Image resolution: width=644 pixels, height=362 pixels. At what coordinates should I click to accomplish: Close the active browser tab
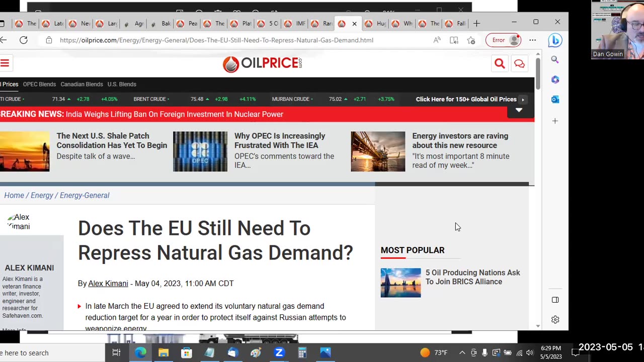[354, 24]
